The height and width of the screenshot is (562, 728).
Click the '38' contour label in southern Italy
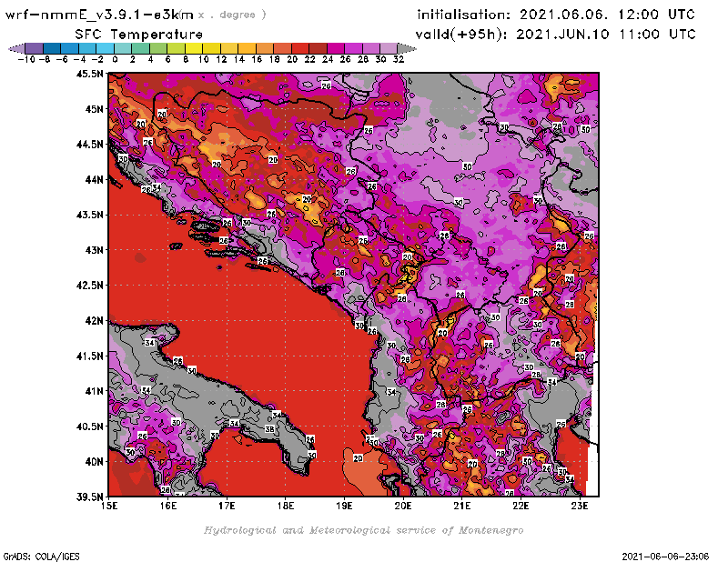click(x=269, y=429)
